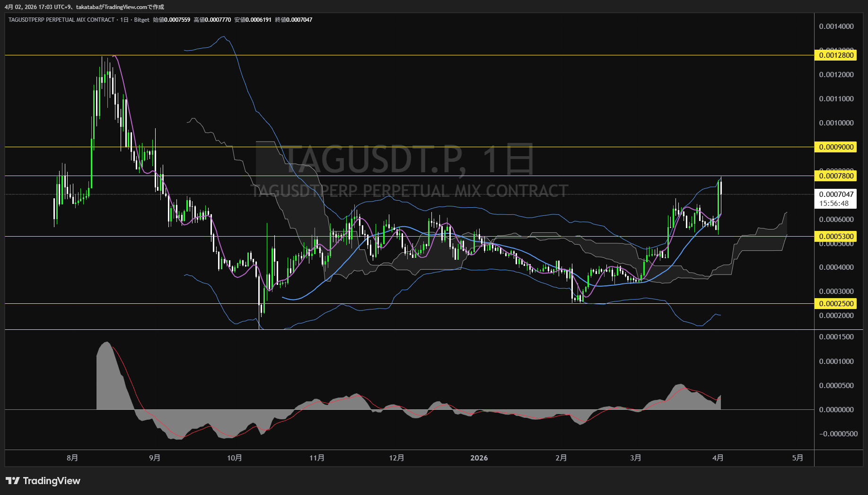The width and height of the screenshot is (868, 495).
Task: Click the current price label 0.0007047
Action: pos(836,194)
